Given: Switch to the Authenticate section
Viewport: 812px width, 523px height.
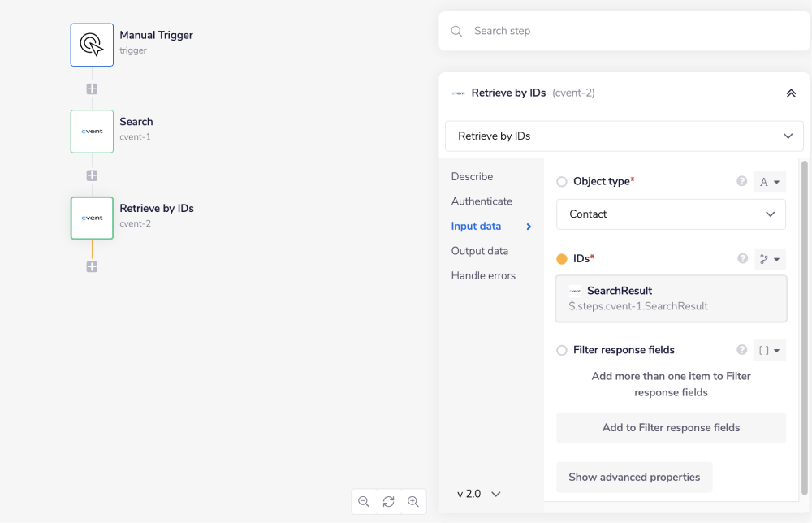Looking at the screenshot, I should click(482, 201).
